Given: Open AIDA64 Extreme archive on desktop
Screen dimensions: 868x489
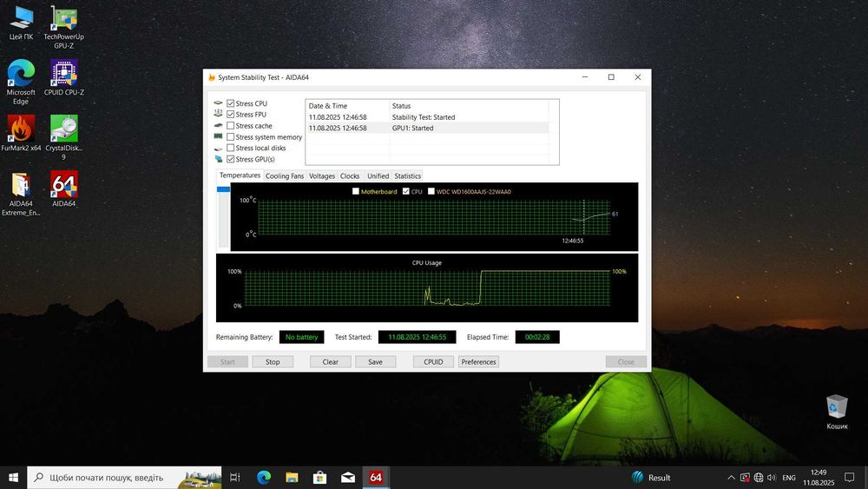Looking at the screenshot, I should (x=21, y=194).
